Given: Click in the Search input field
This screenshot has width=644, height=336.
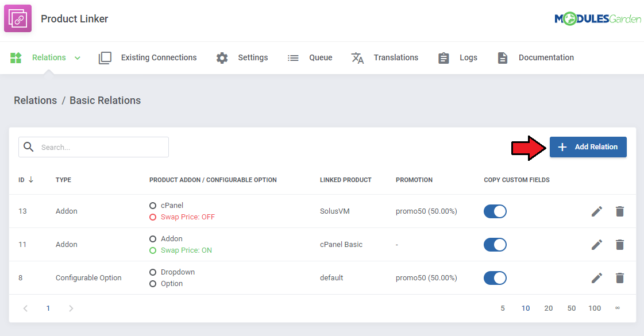Looking at the screenshot, I should (x=94, y=147).
